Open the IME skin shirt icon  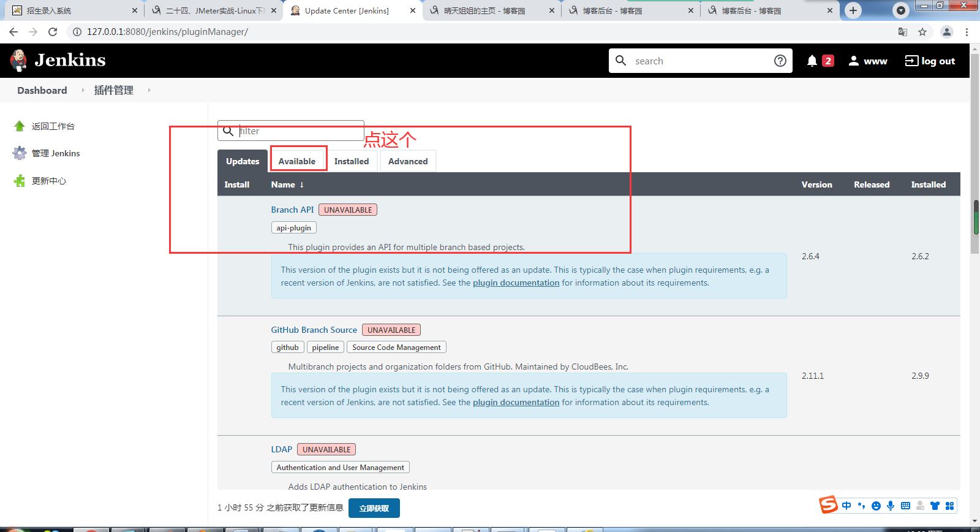[x=935, y=506]
